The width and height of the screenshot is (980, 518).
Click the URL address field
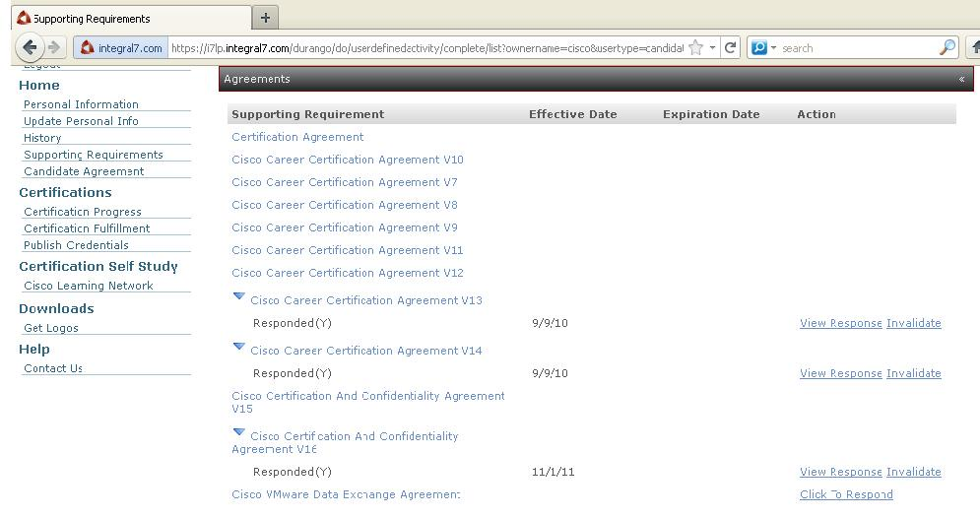click(x=424, y=47)
